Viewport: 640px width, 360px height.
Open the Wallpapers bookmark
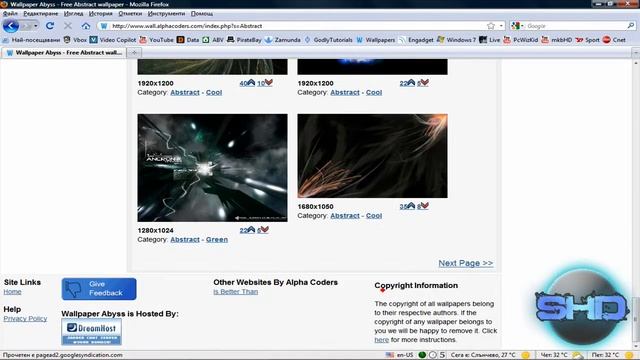tap(376, 40)
